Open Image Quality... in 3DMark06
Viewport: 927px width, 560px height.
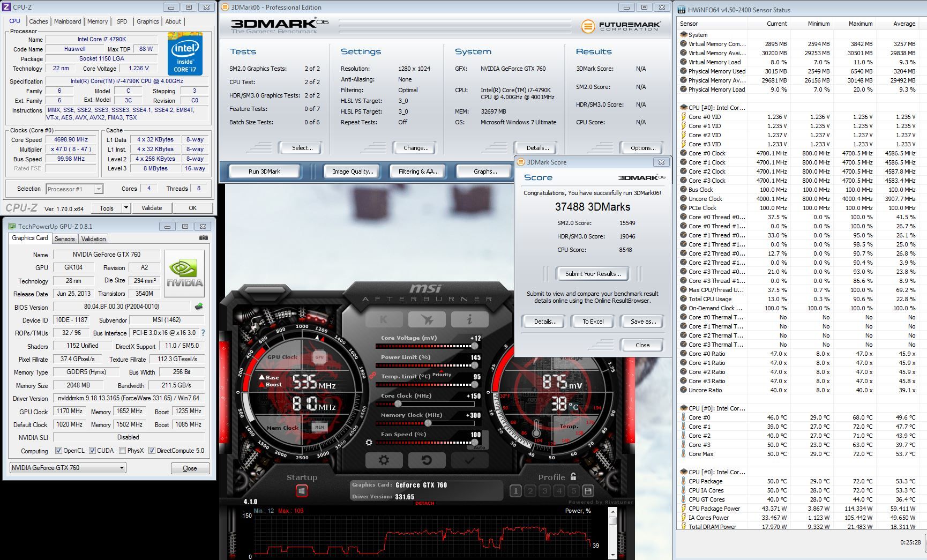pyautogui.click(x=353, y=171)
